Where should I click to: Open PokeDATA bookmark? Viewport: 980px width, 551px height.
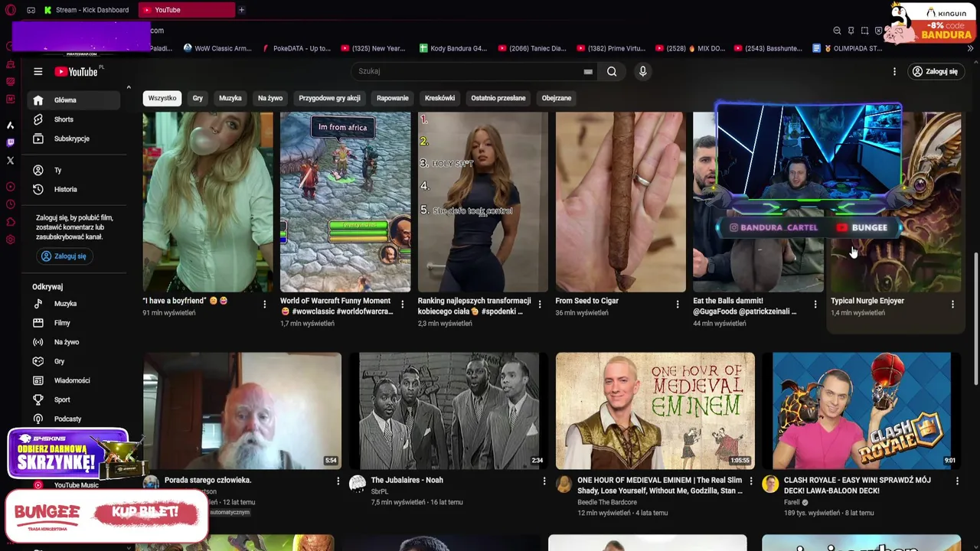point(296,48)
